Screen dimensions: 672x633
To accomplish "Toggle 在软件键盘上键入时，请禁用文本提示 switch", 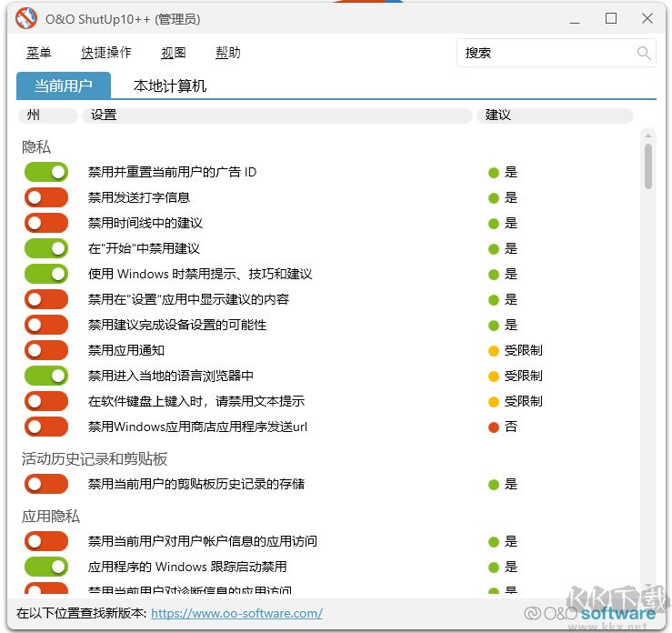I will point(46,401).
